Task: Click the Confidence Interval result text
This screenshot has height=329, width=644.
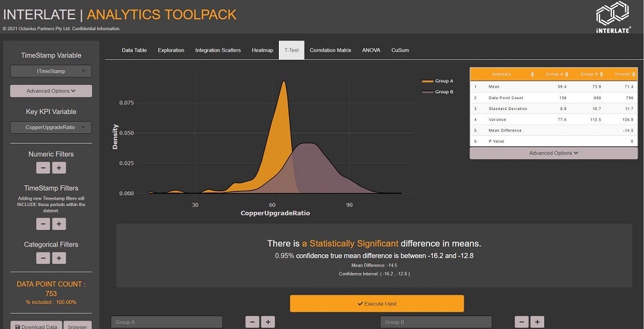Action: tap(374, 274)
